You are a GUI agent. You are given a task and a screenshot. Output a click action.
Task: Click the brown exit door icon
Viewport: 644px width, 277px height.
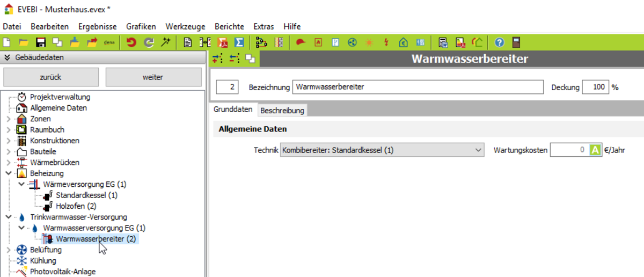(516, 42)
